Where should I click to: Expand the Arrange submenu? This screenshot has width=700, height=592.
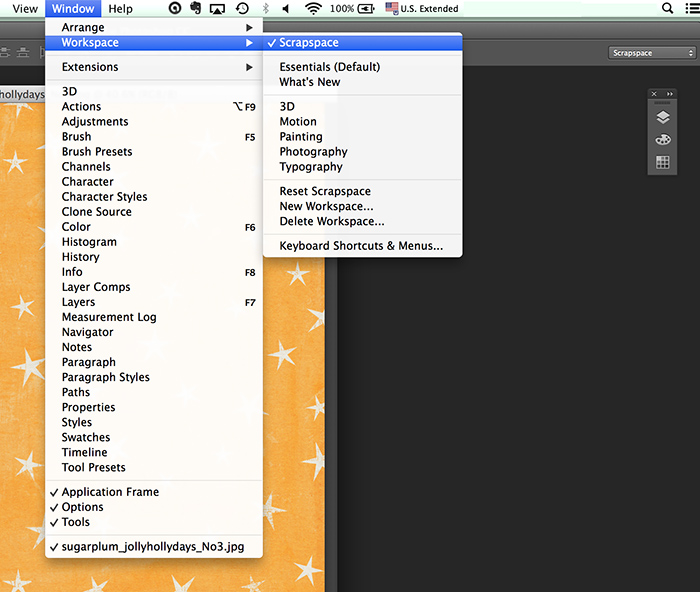(154, 27)
